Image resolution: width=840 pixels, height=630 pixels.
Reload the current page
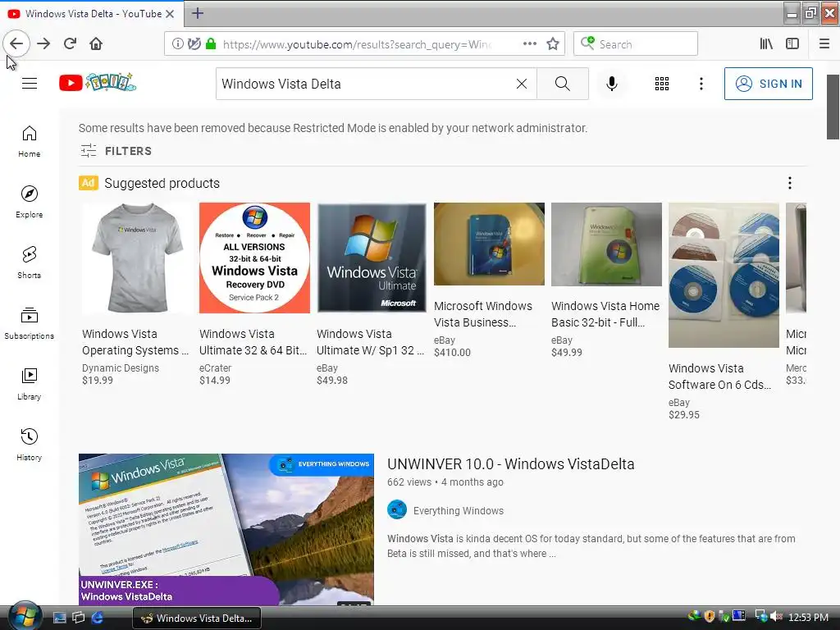[70, 43]
